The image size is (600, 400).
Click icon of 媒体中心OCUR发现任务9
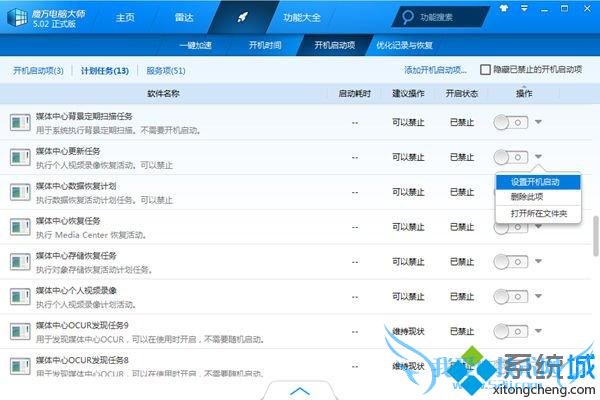(20, 332)
